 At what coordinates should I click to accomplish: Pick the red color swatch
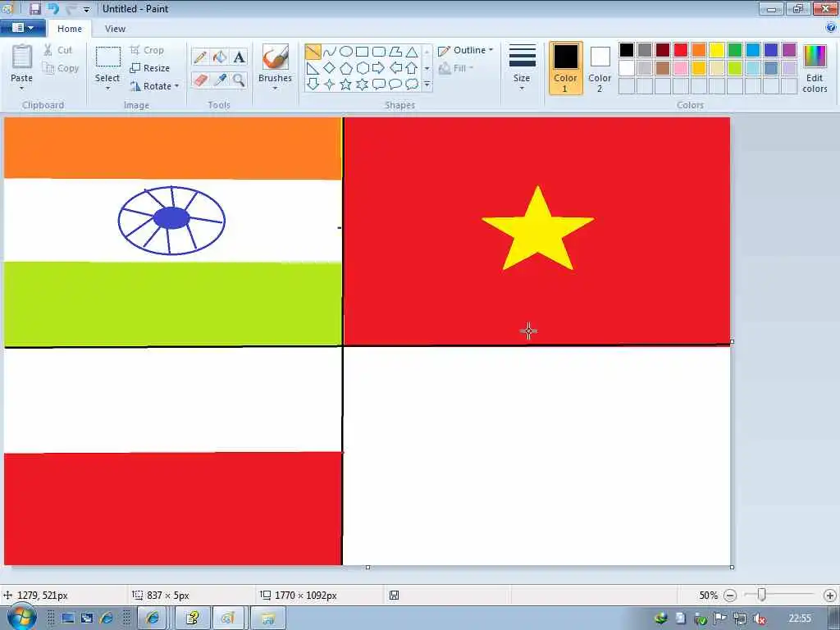681,50
